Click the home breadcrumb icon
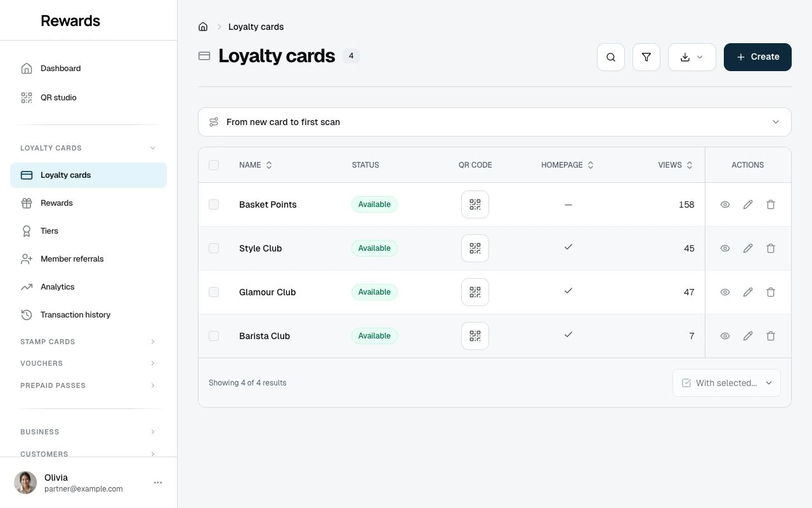Screen dimensions: 812x508 coord(203,27)
